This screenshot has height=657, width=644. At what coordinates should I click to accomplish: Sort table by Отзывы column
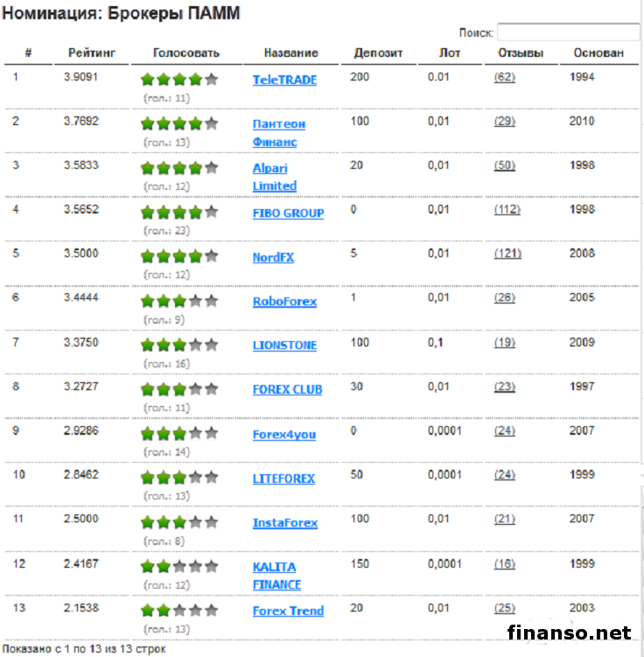(x=521, y=53)
